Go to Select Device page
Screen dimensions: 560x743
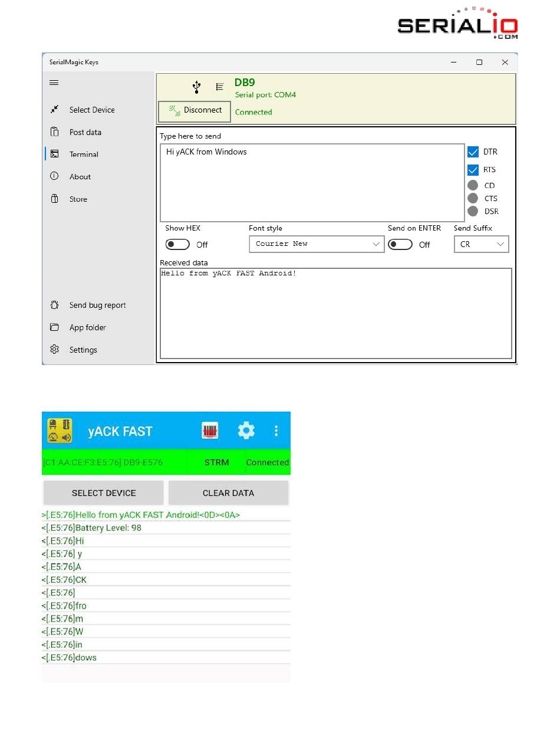click(x=92, y=110)
